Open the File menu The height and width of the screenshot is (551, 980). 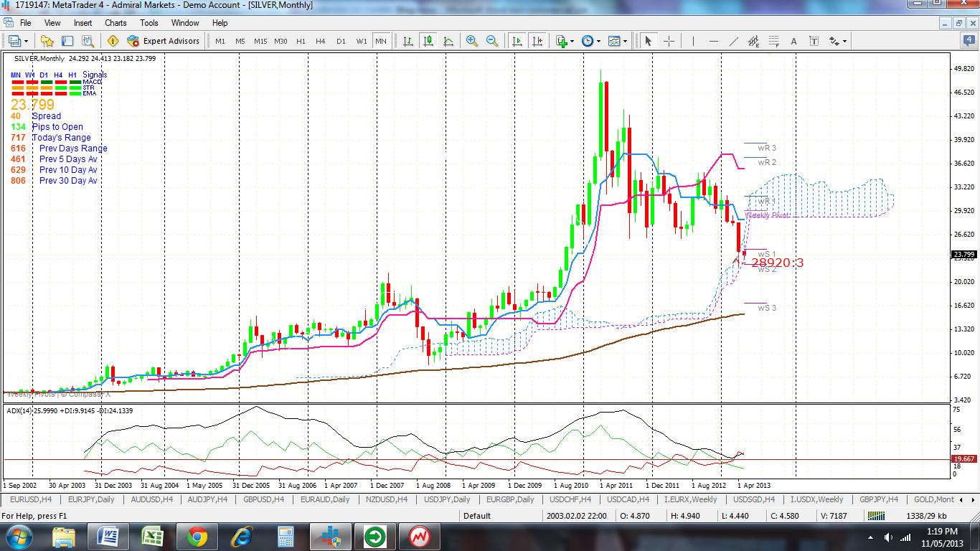point(25,23)
